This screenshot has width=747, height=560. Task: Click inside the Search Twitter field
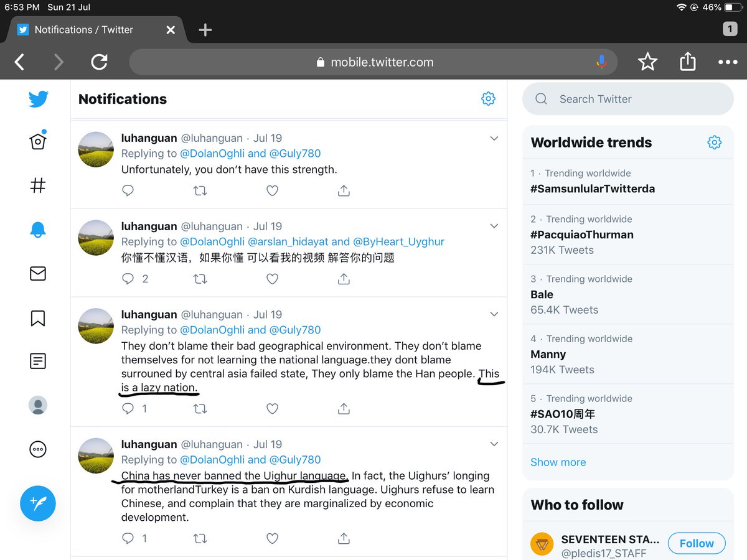pyautogui.click(x=627, y=98)
